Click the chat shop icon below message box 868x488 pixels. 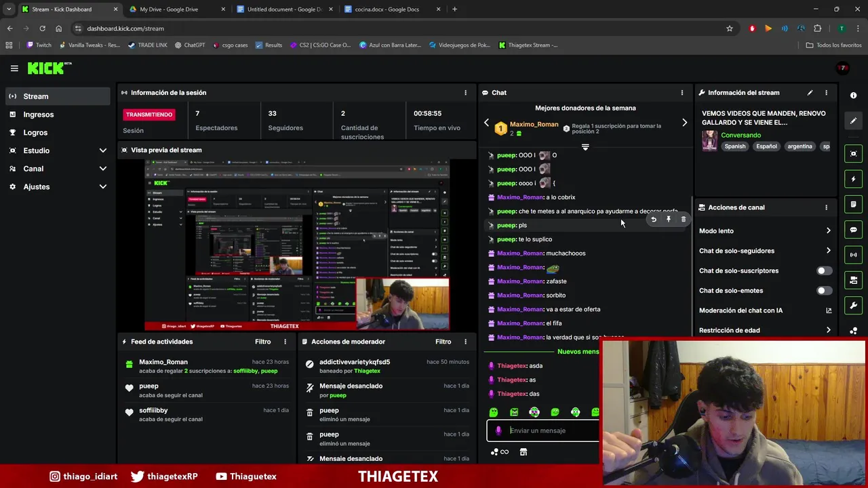524,452
